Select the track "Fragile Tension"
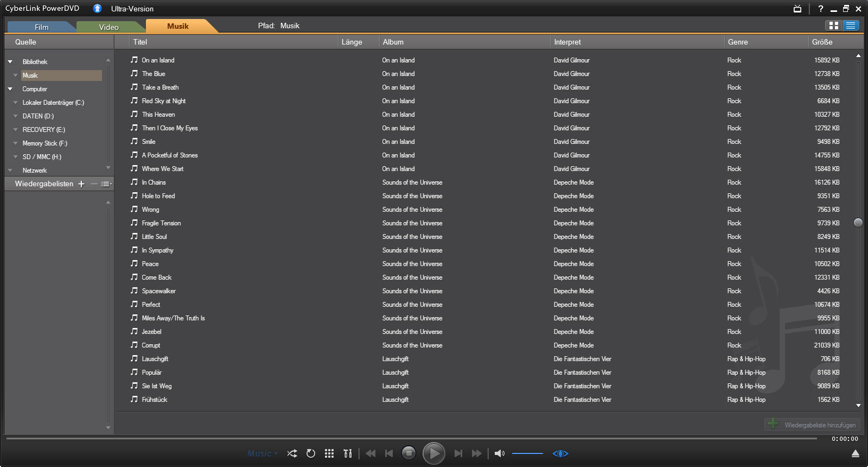The image size is (868, 467). click(x=162, y=223)
